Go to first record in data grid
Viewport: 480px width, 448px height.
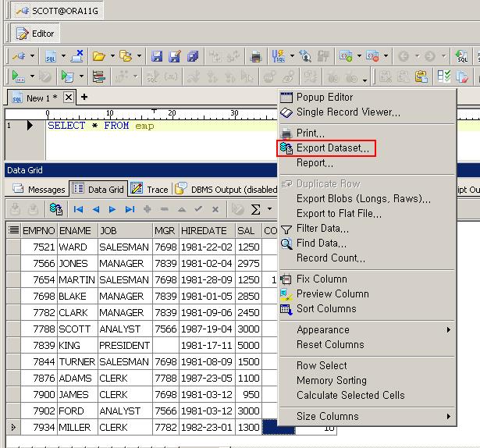tap(78, 209)
